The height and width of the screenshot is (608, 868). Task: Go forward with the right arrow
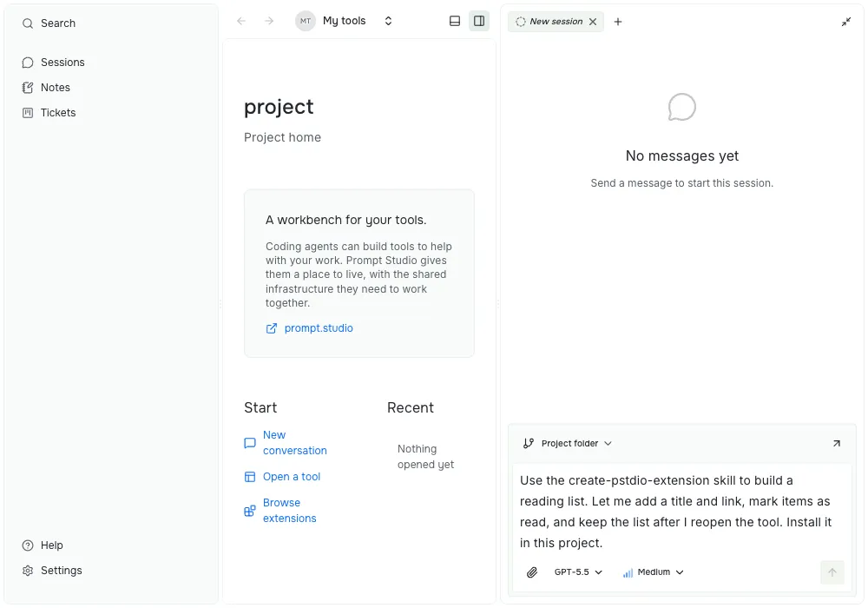pyautogui.click(x=269, y=21)
